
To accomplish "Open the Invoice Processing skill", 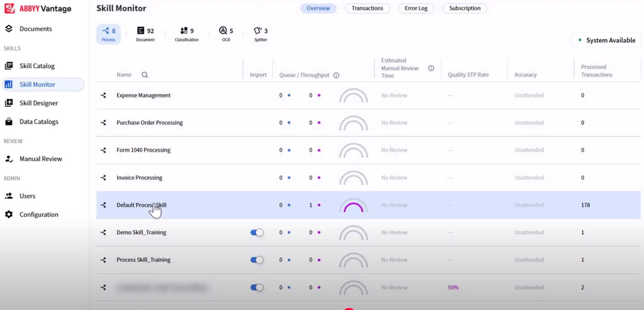I will (x=139, y=178).
